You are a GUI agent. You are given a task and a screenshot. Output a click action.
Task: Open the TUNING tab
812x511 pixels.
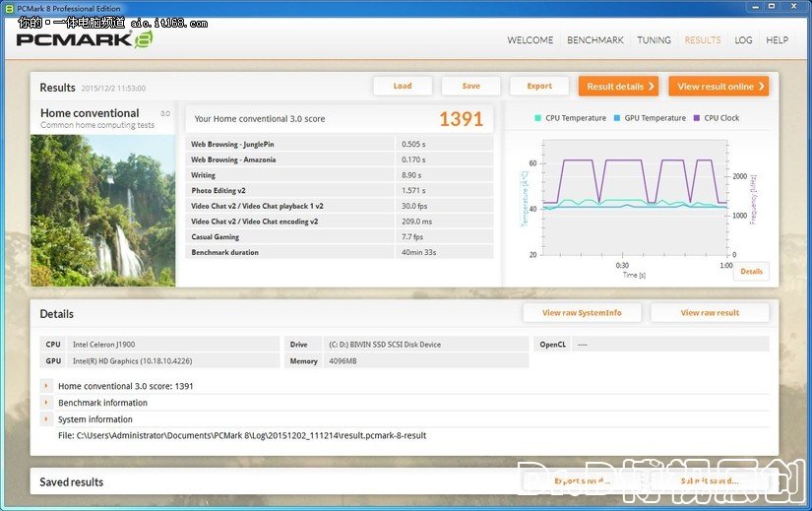(654, 40)
